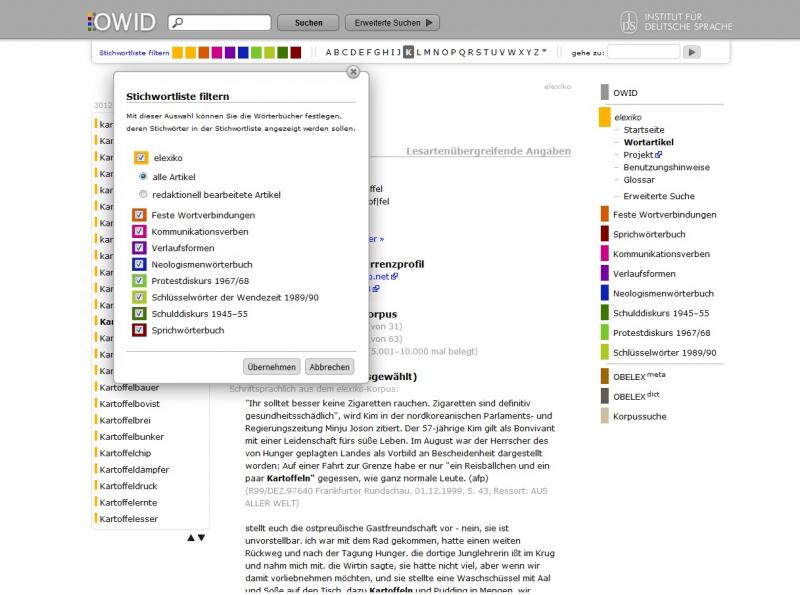This screenshot has height=595, width=800.
Task: Uncheck the Feste Wortverbindungen checkbox in the dialog
Action: pyautogui.click(x=139, y=215)
